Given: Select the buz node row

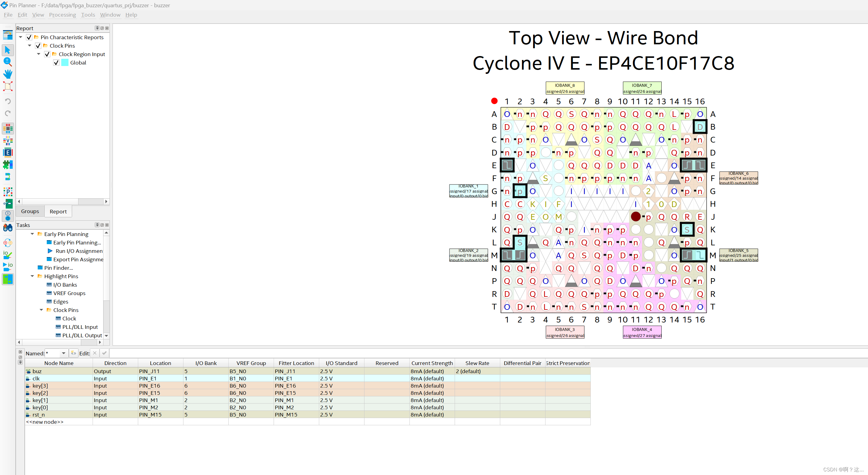Looking at the screenshot, I should 307,371.
